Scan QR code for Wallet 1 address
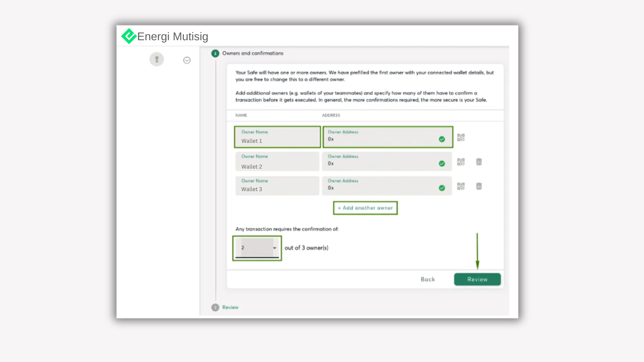The height and width of the screenshot is (362, 644). click(461, 138)
